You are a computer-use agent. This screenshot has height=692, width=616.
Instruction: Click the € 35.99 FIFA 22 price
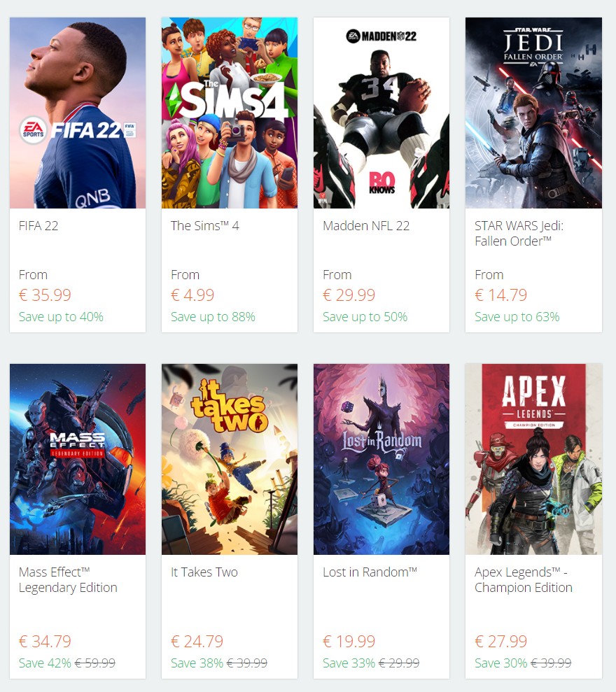click(x=45, y=295)
